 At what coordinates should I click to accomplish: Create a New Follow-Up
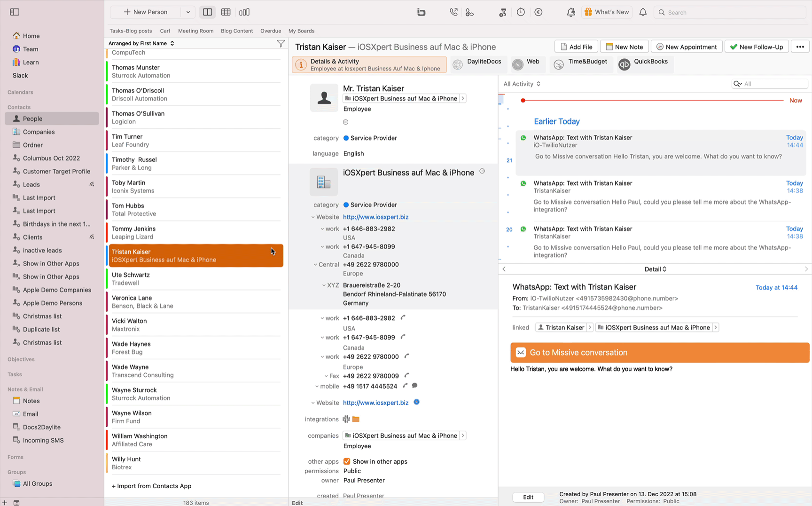pos(757,47)
